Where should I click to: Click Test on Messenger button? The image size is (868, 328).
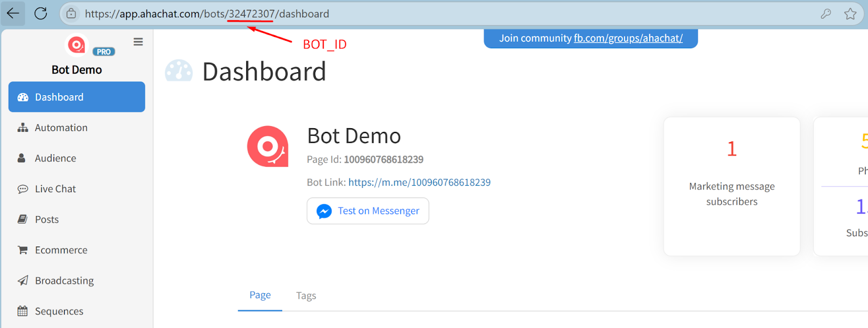(368, 211)
